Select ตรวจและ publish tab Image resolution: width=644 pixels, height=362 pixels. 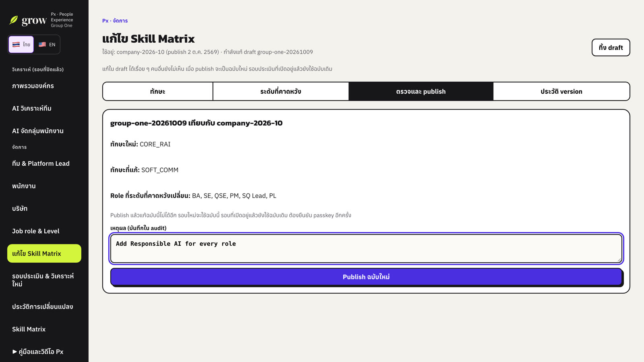pos(421,91)
